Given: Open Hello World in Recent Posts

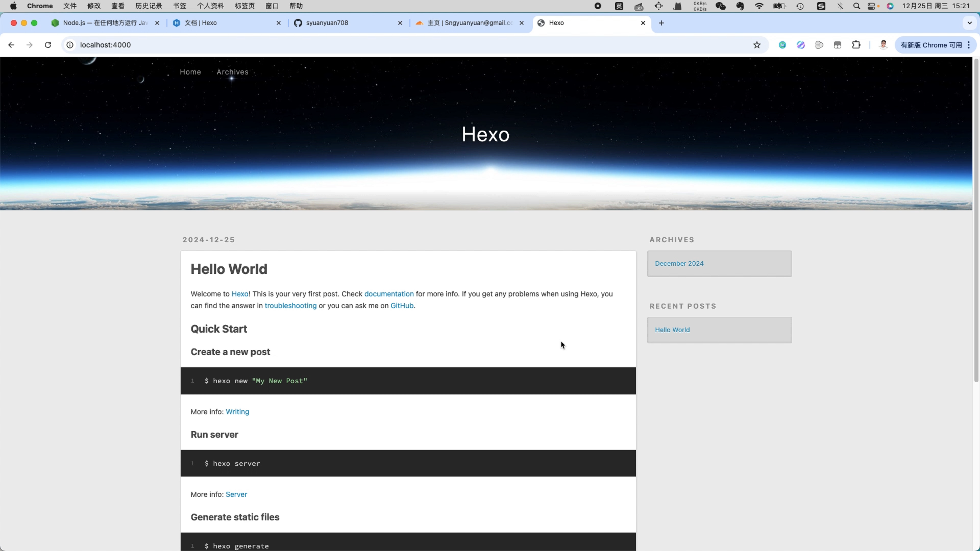Looking at the screenshot, I should 672,330.
